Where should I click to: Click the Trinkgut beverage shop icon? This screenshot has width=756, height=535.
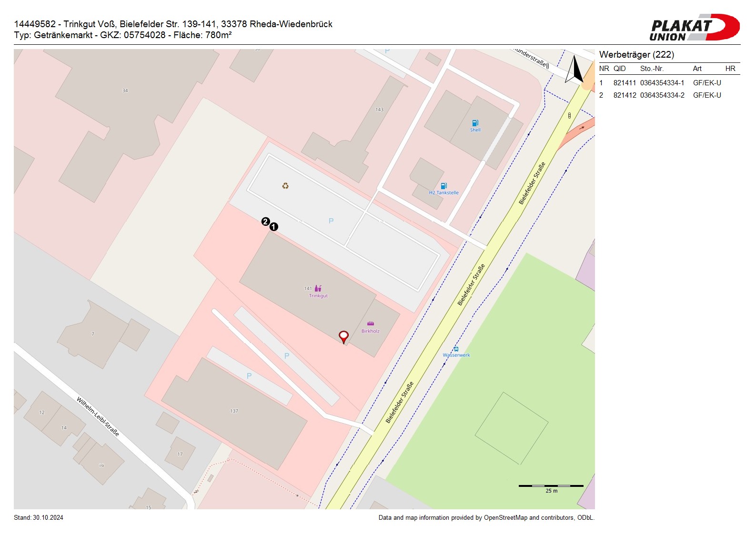(x=318, y=288)
